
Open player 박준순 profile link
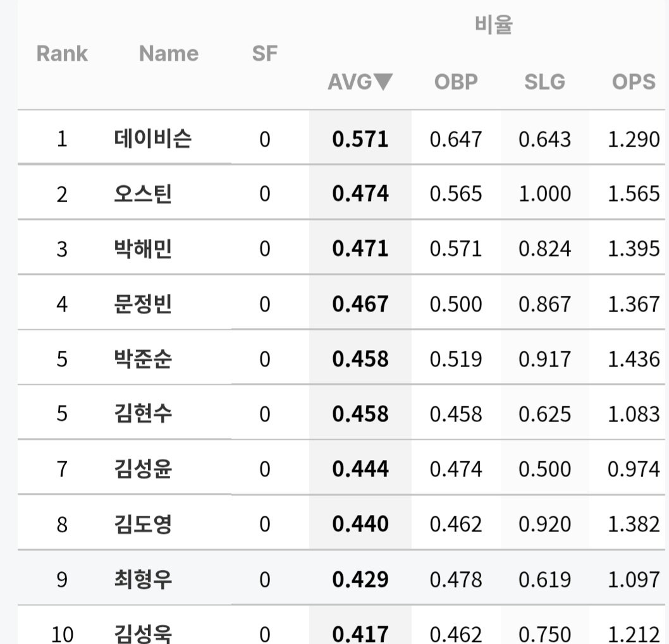click(143, 359)
